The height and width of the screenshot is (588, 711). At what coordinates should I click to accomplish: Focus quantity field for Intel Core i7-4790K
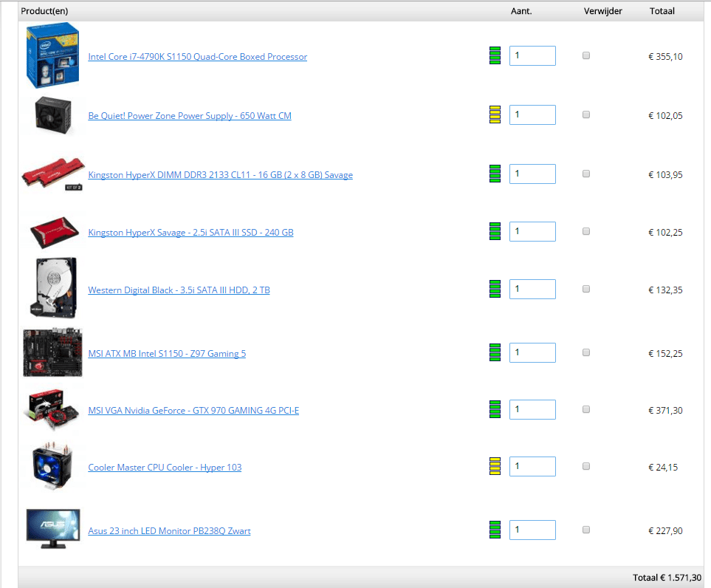[532, 55]
